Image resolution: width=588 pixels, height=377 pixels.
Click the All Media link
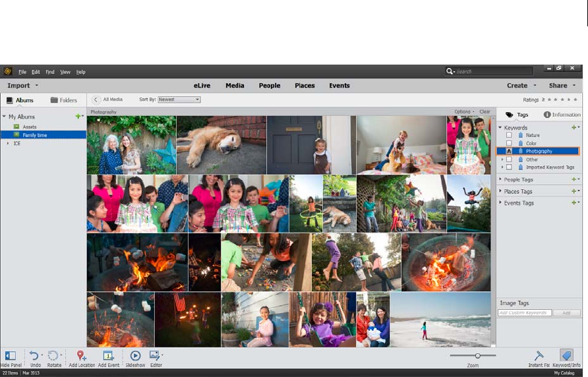pos(113,100)
